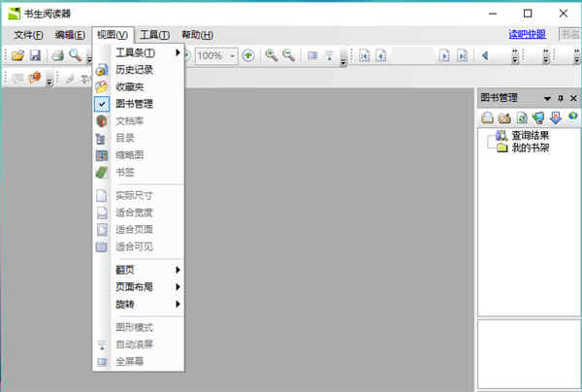The height and width of the screenshot is (392, 582).
Task: Select 收藏夹 from view menu
Action: click(x=139, y=87)
